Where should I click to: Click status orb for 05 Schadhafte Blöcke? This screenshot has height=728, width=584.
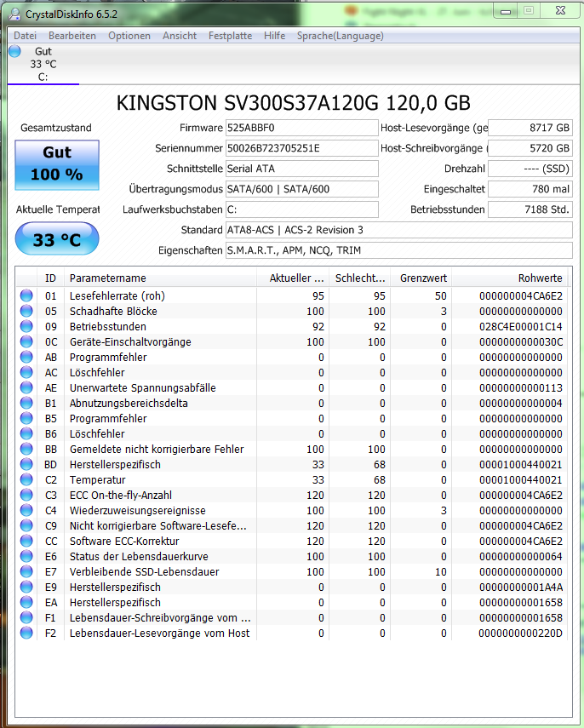coord(26,311)
